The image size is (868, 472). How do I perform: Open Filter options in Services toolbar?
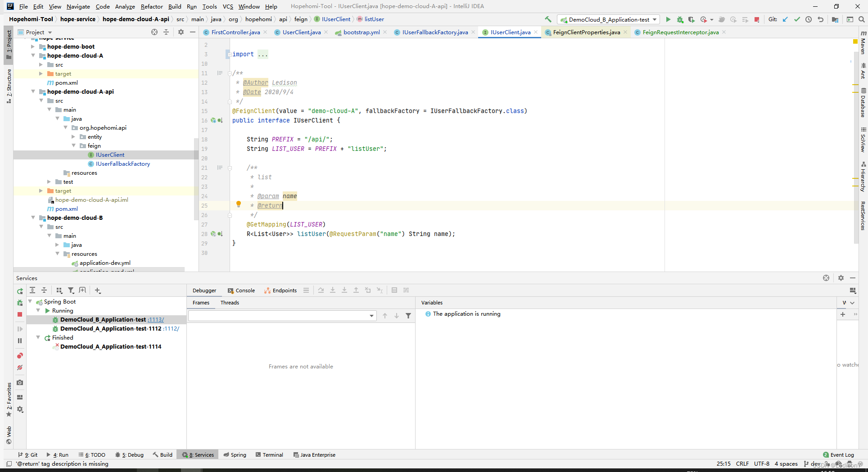(x=71, y=290)
